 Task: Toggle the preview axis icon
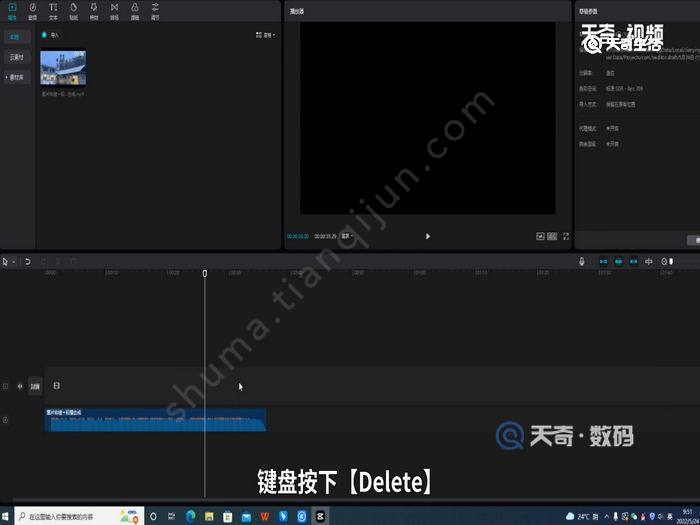click(649, 262)
